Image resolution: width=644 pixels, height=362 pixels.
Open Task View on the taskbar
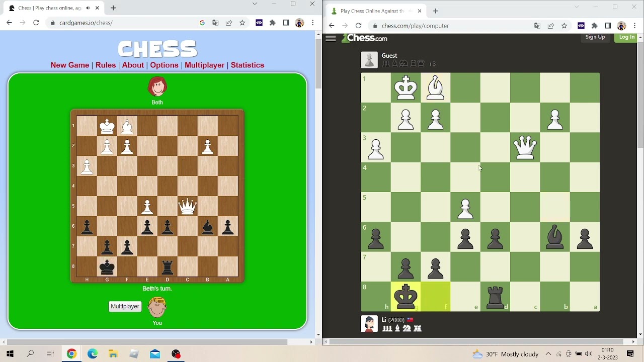[x=50, y=354]
